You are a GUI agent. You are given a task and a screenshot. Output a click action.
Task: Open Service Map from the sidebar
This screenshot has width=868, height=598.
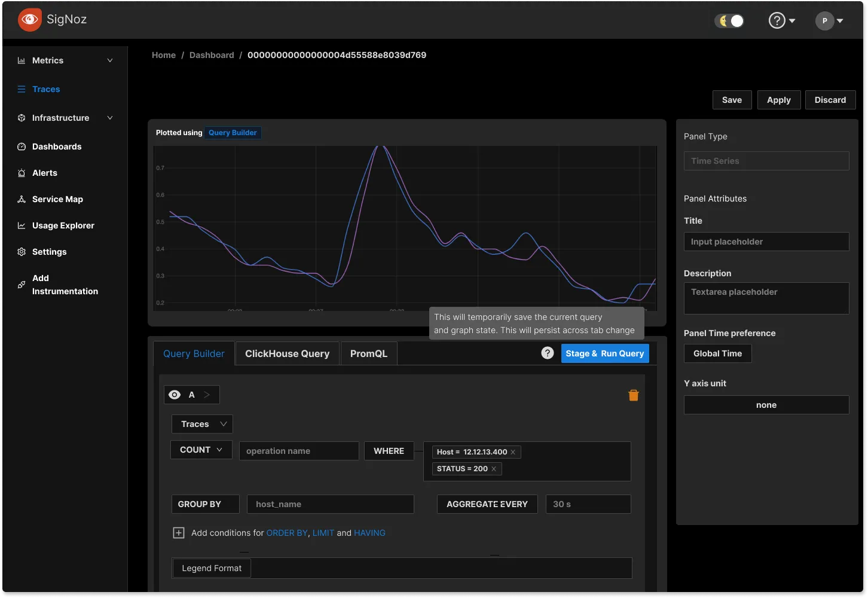(x=57, y=199)
